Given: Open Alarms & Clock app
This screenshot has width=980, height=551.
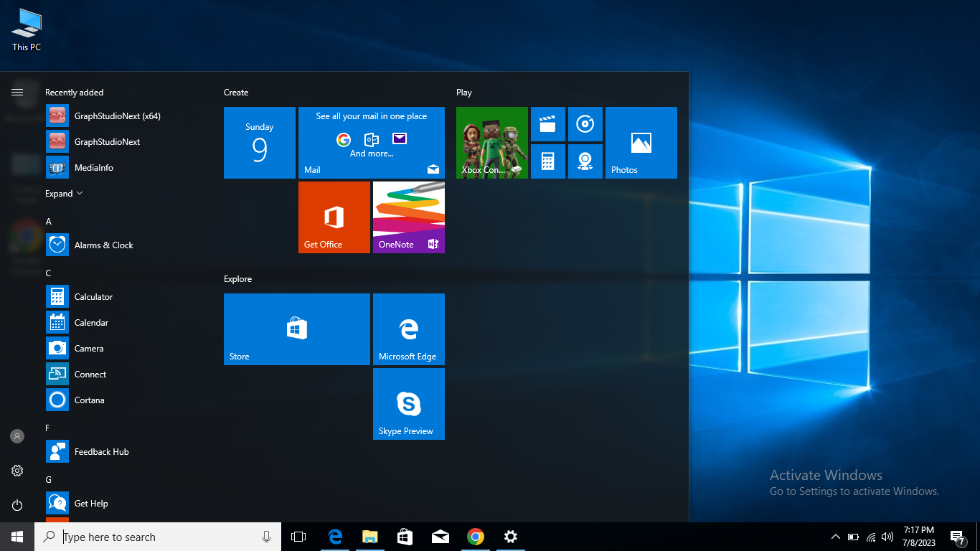Looking at the screenshot, I should 122,245.
